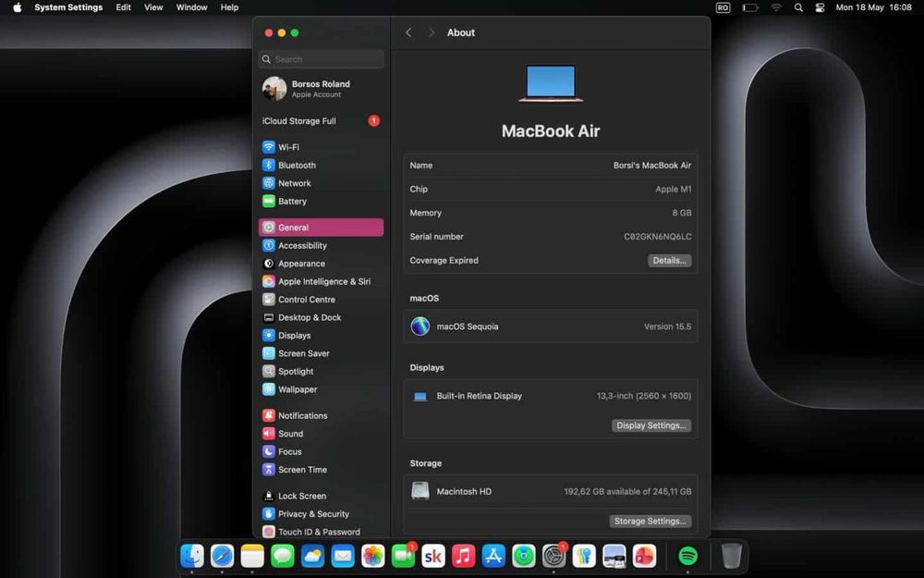This screenshot has height=578, width=924.
Task: Click the Display Settings… button
Action: pos(651,425)
